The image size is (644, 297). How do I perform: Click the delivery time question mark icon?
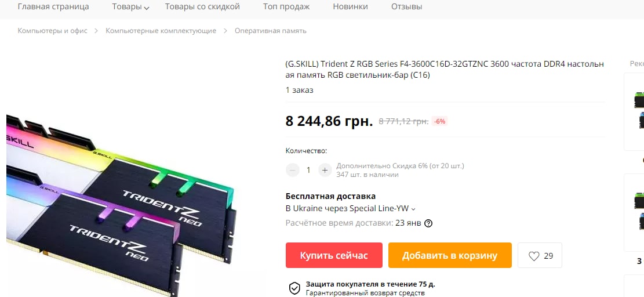(x=428, y=223)
